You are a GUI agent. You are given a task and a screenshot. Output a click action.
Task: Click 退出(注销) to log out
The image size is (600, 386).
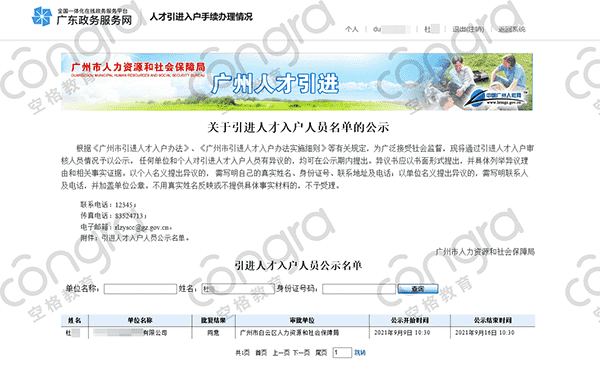(468, 29)
